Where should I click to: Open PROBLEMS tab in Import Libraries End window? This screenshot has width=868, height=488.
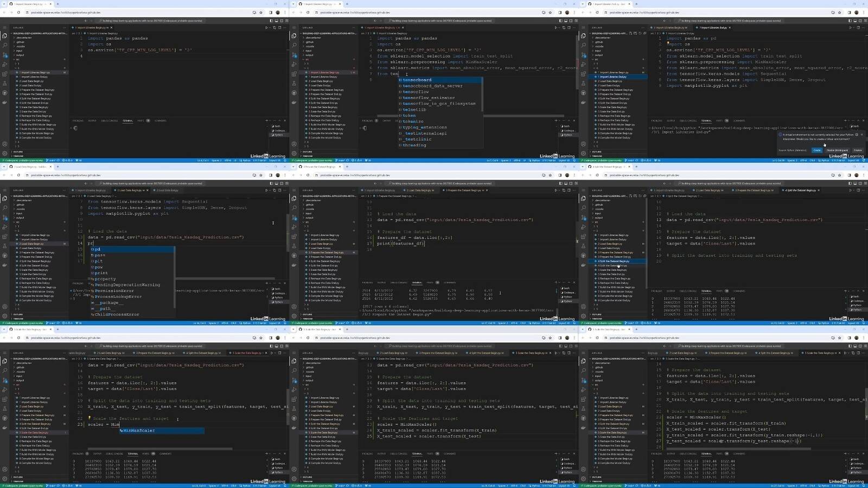pos(656,121)
